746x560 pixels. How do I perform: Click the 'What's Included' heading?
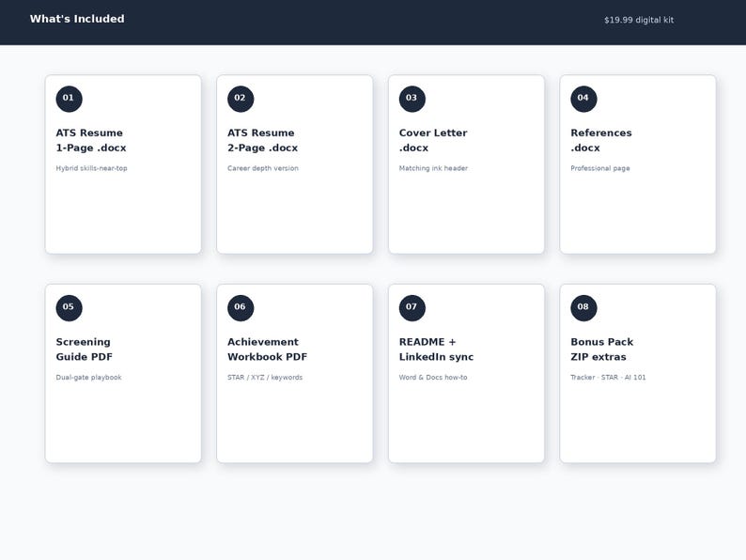tap(77, 19)
